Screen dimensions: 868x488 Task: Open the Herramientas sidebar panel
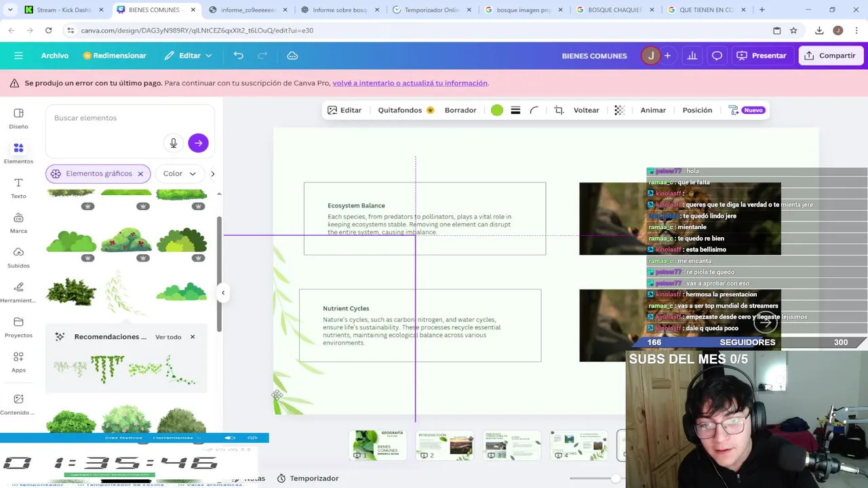18,293
